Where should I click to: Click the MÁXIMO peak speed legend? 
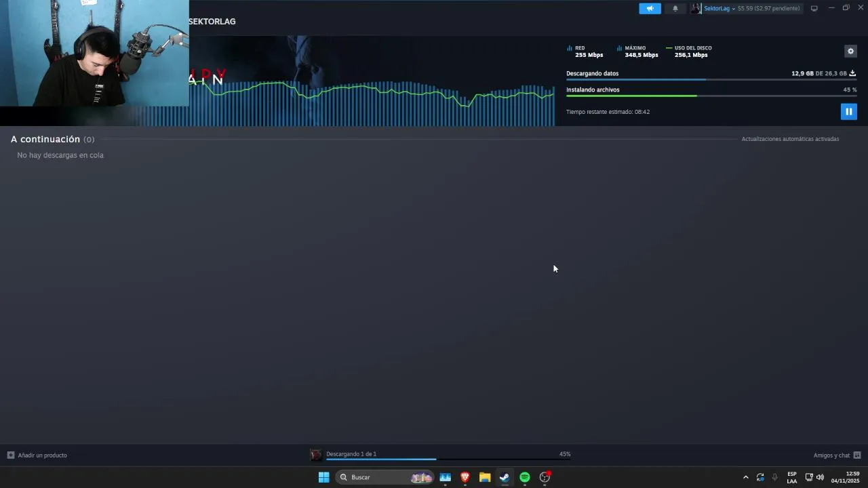click(x=637, y=52)
